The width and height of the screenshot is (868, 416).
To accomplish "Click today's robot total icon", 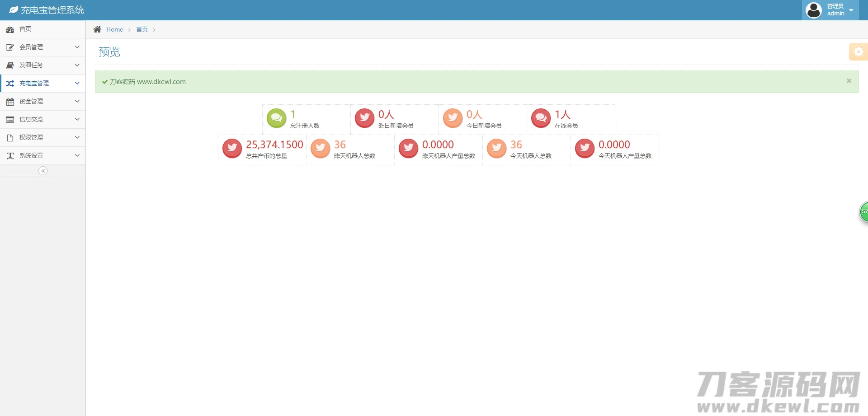I will point(496,148).
